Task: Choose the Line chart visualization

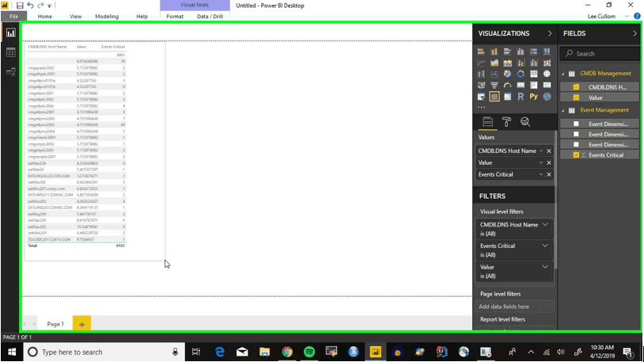Action: tap(481, 63)
